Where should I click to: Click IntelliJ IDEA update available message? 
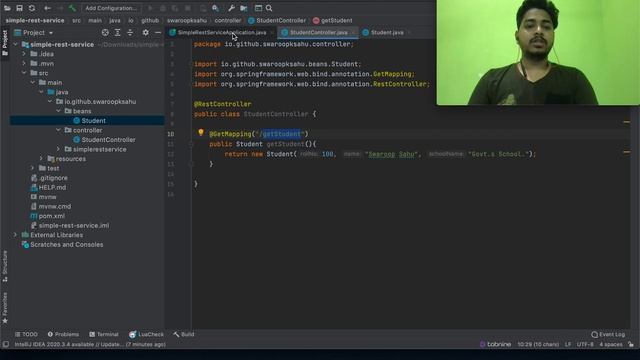pos(90,344)
